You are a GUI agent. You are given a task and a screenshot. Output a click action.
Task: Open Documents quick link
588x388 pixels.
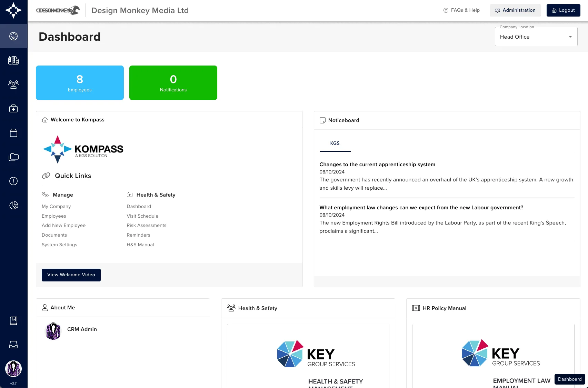[x=54, y=235]
